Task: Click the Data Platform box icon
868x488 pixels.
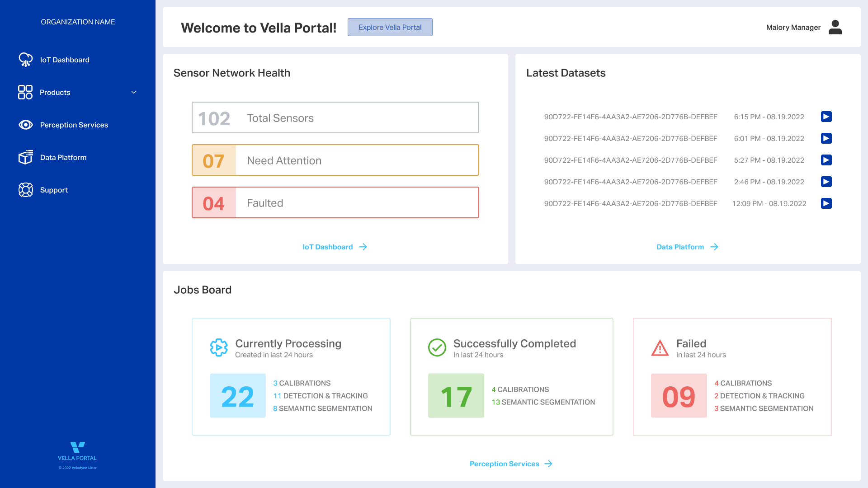Action: (x=25, y=157)
